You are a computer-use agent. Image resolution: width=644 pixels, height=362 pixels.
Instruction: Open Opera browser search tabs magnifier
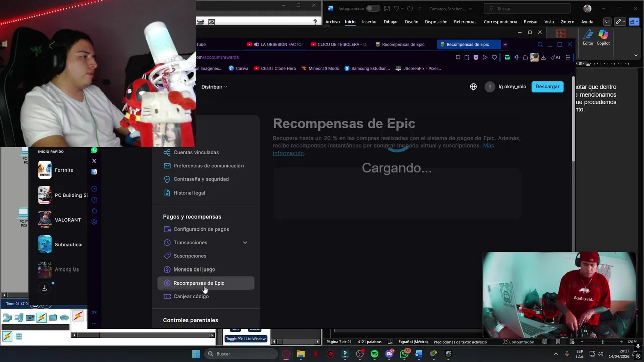pyautogui.click(x=540, y=44)
